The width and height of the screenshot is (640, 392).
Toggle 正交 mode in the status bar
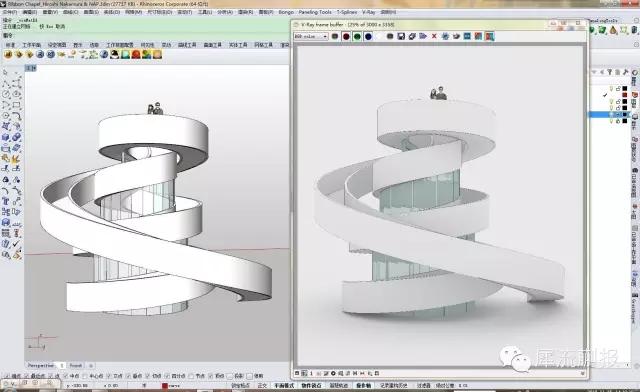[262, 385]
